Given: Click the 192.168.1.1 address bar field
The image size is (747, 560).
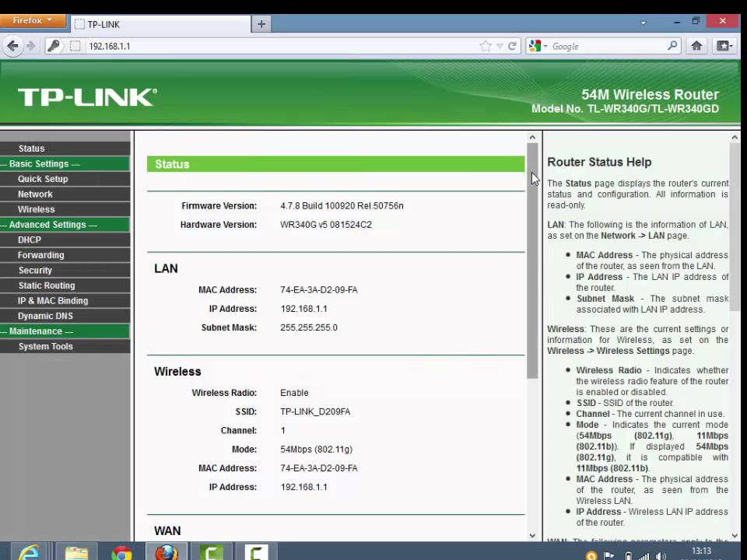Looking at the screenshot, I should 281,46.
